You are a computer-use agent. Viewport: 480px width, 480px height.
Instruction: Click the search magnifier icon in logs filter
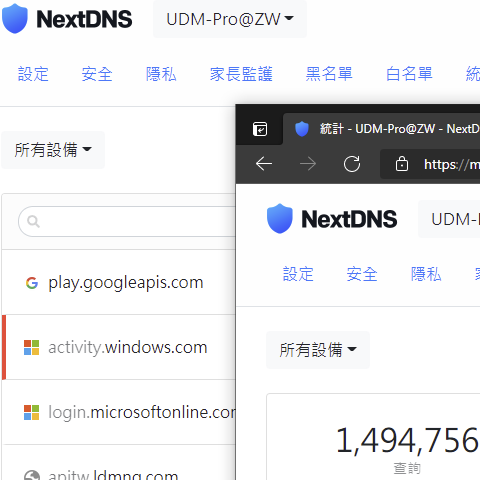[x=33, y=221]
